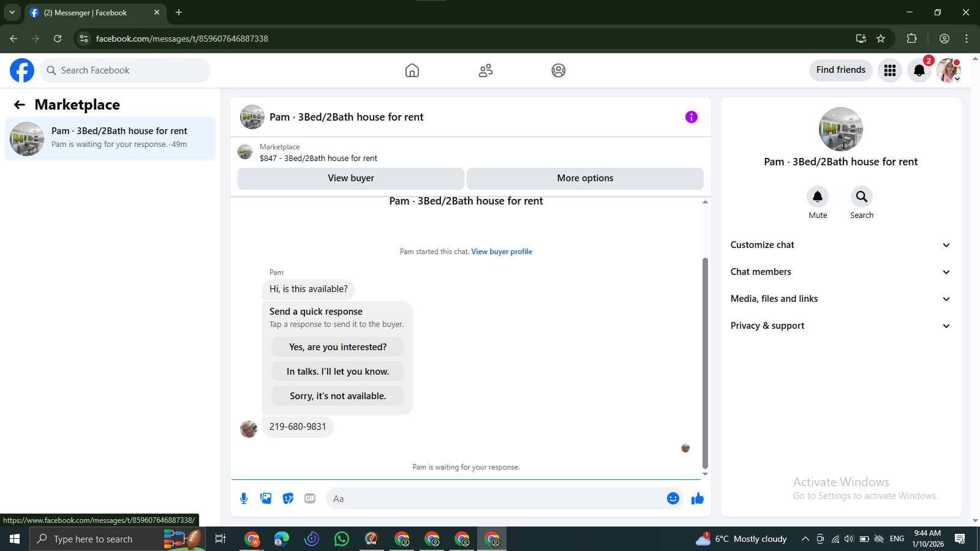Click the 'Hi, is this available?' message bubble
980x551 pixels.
point(309,289)
